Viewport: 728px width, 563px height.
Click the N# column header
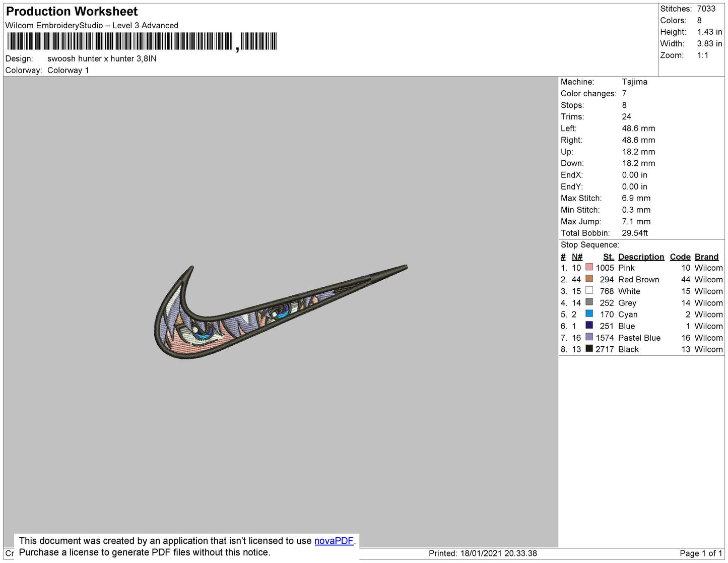tap(577, 257)
